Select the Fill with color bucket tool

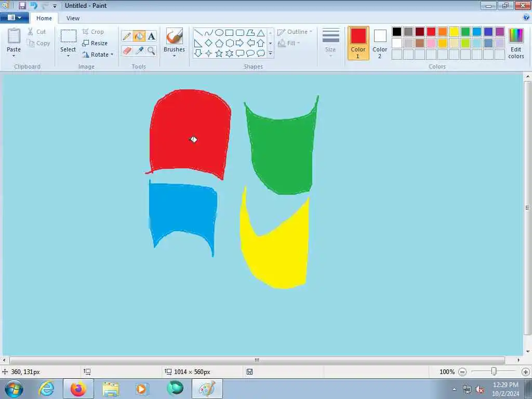(139, 36)
